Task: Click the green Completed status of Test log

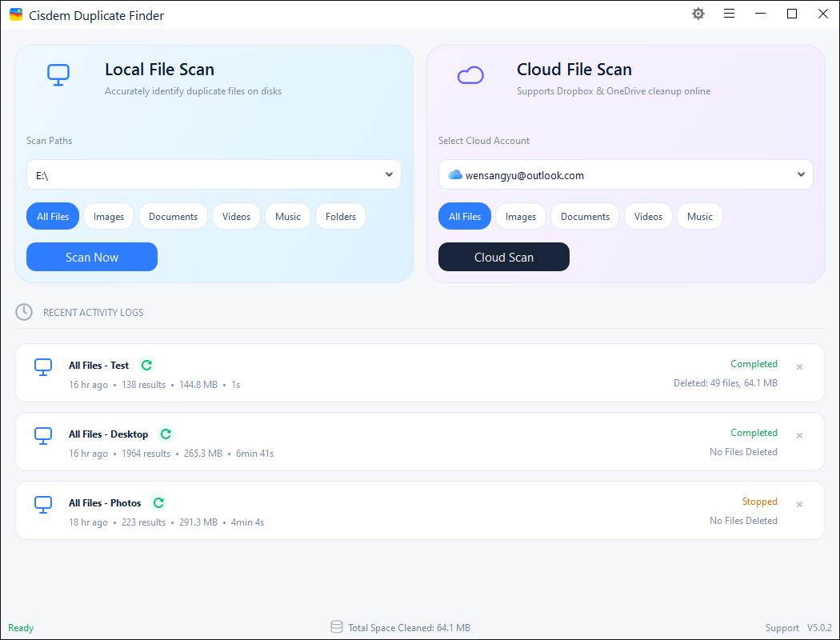Action: pyautogui.click(x=754, y=364)
